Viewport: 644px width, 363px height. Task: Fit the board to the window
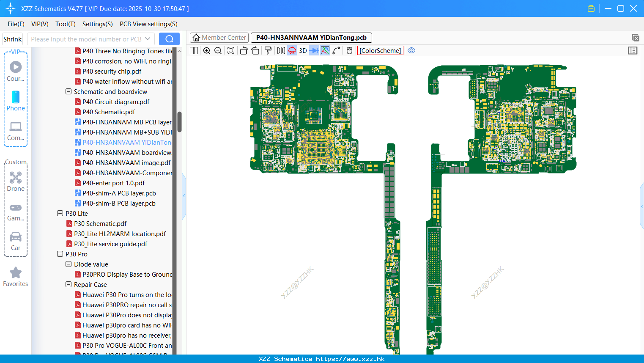[231, 50]
